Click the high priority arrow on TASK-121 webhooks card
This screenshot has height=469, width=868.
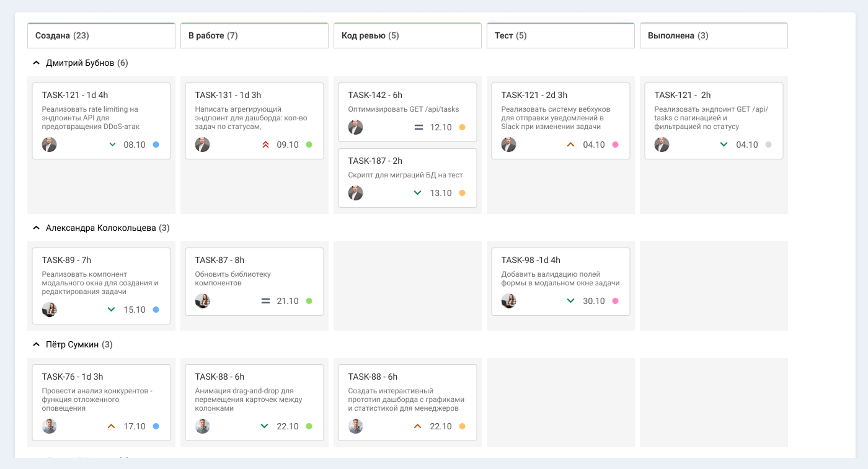571,145
